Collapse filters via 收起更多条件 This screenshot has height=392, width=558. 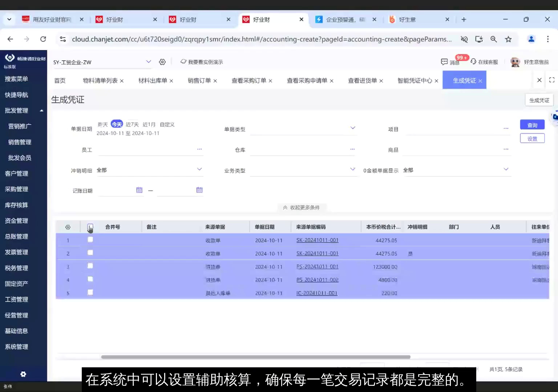coord(302,207)
